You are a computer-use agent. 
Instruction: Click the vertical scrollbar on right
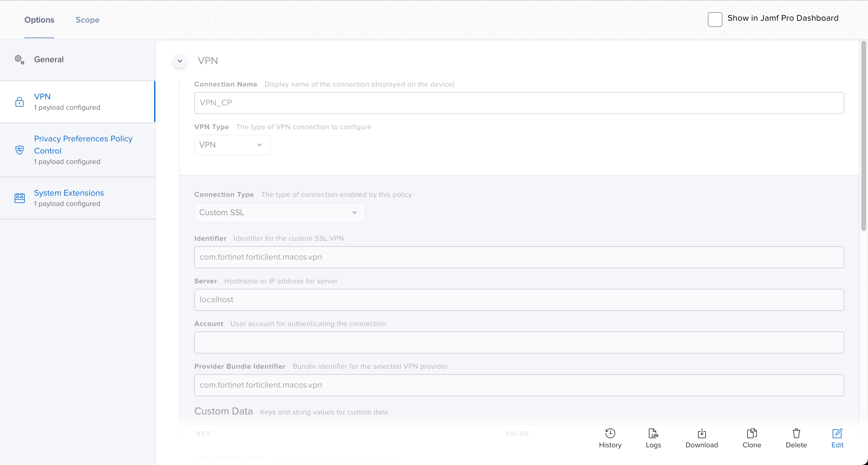coord(864,136)
